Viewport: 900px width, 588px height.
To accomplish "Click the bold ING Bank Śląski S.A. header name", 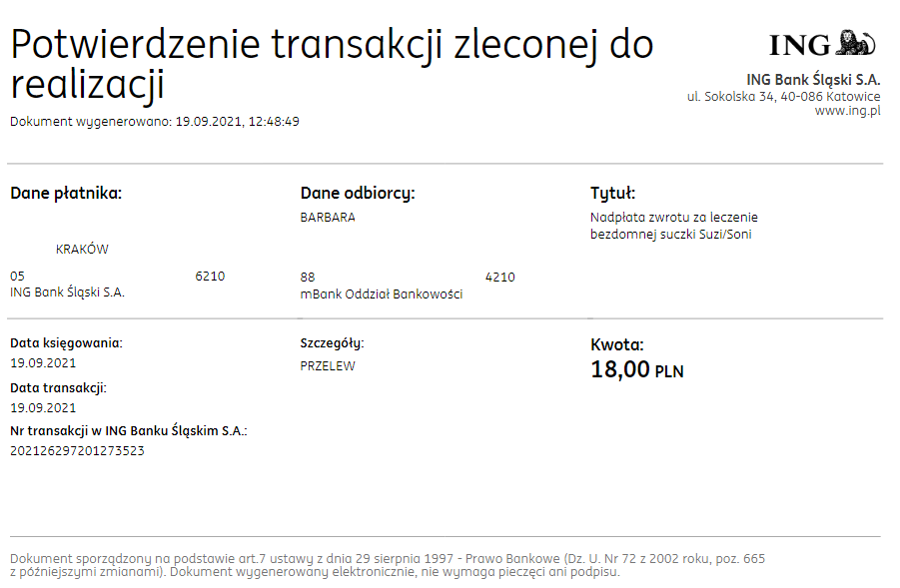I will 813,80.
